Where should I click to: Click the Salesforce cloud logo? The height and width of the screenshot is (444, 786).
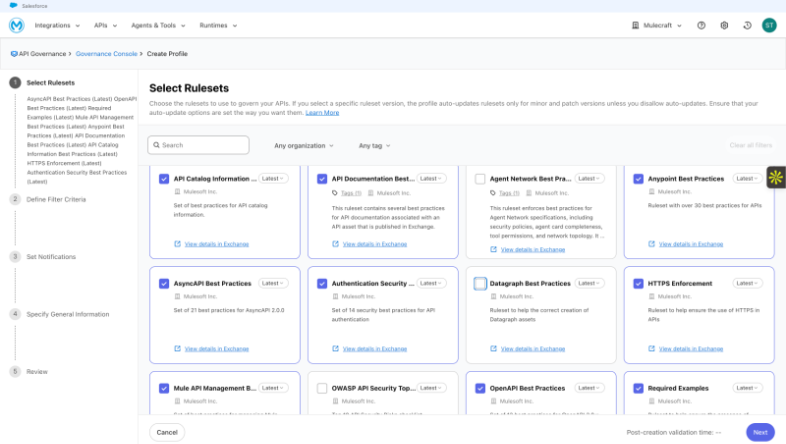(13, 5)
